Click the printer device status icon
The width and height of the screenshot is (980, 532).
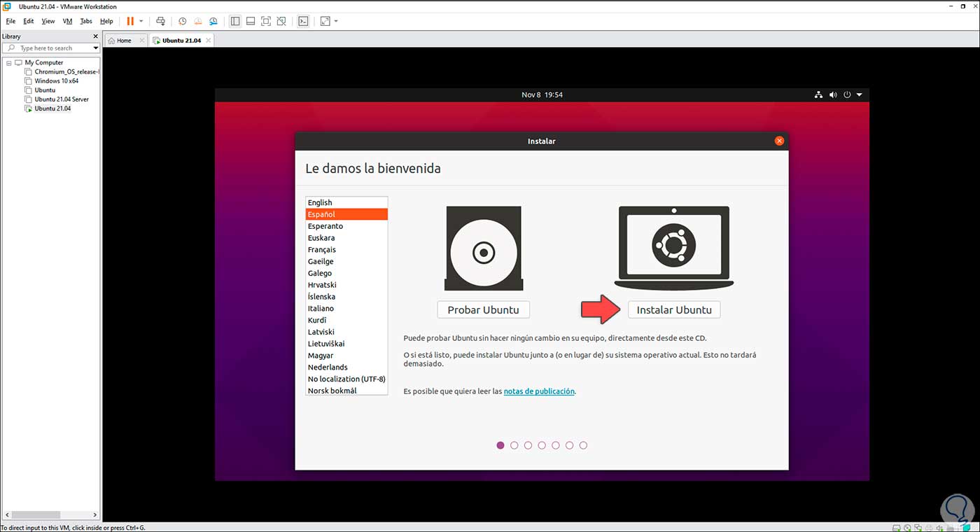coord(928,527)
